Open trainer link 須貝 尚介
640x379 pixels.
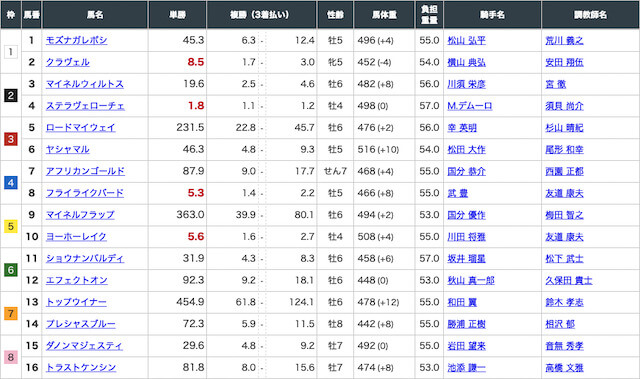[x=564, y=106]
